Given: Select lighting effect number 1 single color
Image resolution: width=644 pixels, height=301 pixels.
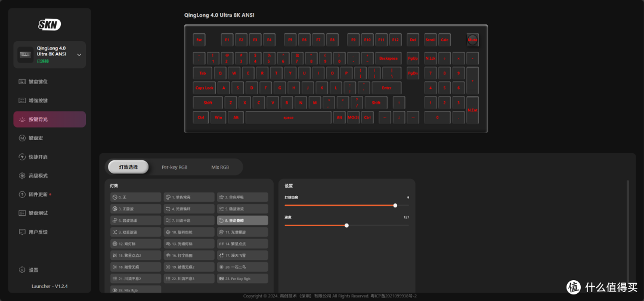Looking at the screenshot, I should 189,197.
